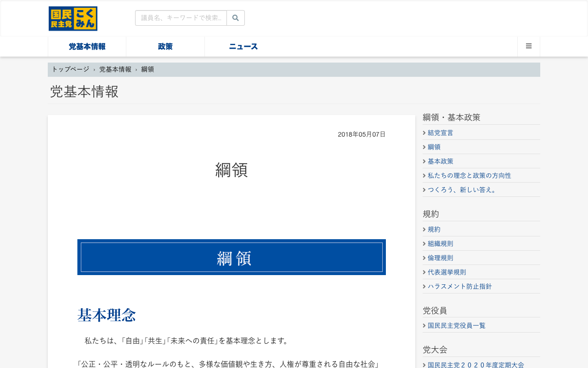Open the hamburger menu icon
Image resolution: width=588 pixels, height=368 pixels.
[529, 46]
